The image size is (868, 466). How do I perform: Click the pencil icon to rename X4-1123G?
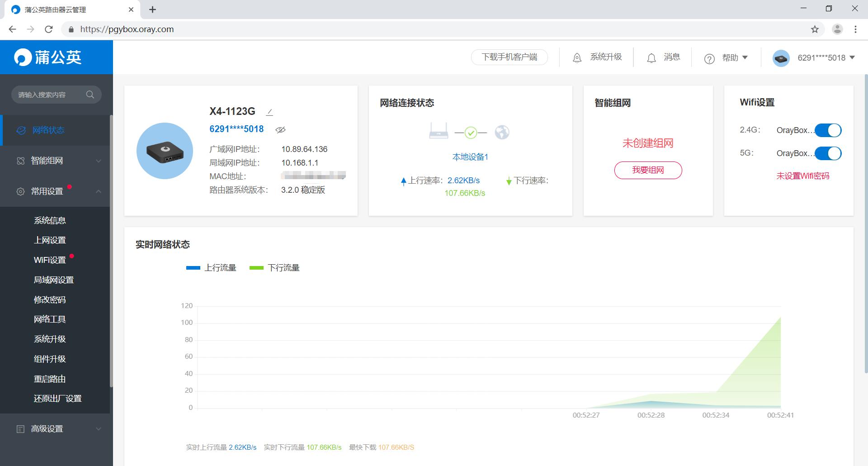coord(269,112)
